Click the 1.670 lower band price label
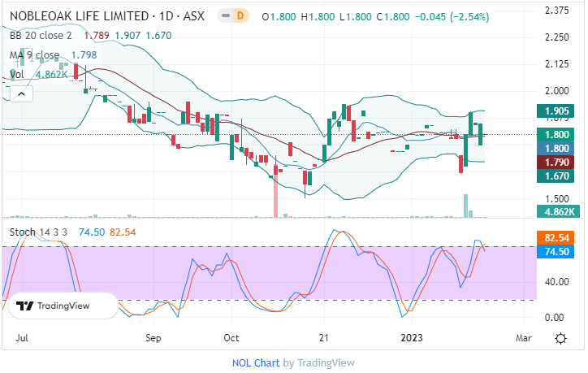 pyautogui.click(x=556, y=176)
